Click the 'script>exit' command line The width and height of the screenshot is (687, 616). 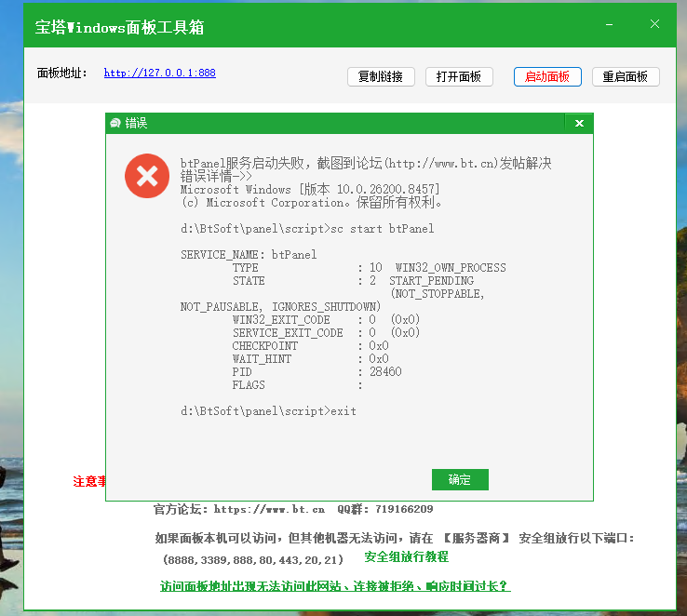click(268, 411)
